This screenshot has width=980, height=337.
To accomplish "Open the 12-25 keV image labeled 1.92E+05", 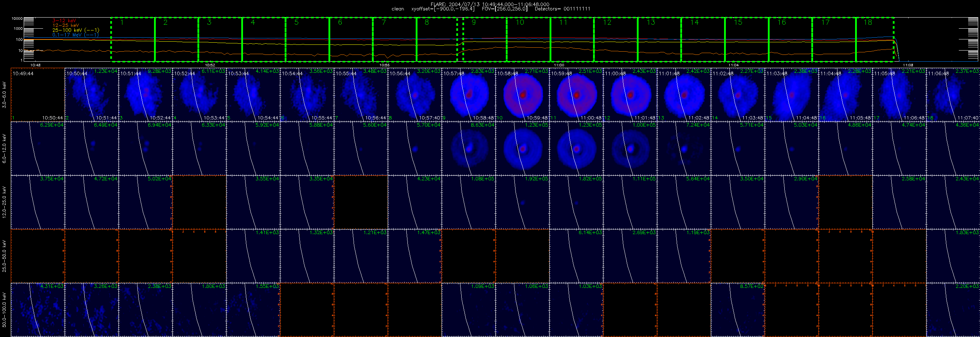I will click(x=522, y=202).
